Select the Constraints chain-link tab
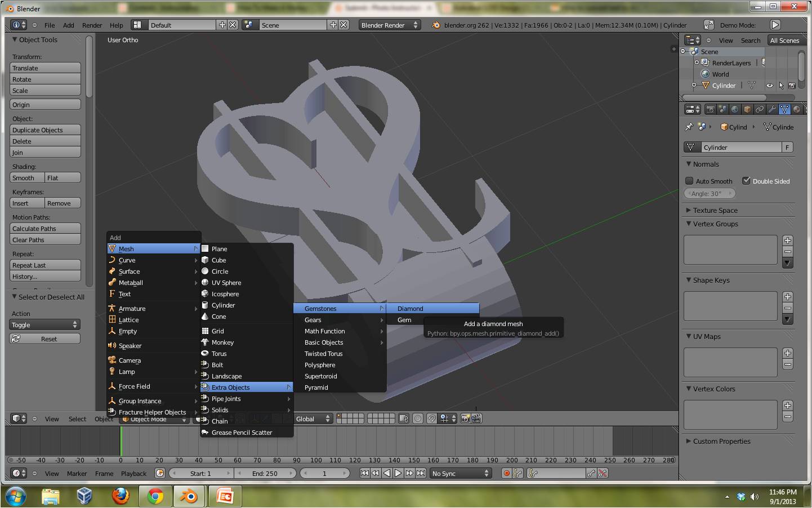The height and width of the screenshot is (508, 812). pyautogui.click(x=760, y=109)
